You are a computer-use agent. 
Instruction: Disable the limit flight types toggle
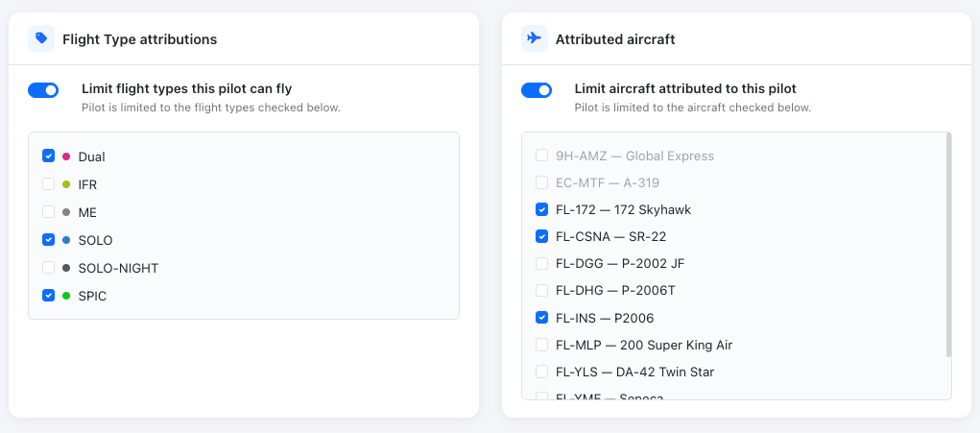(x=43, y=90)
